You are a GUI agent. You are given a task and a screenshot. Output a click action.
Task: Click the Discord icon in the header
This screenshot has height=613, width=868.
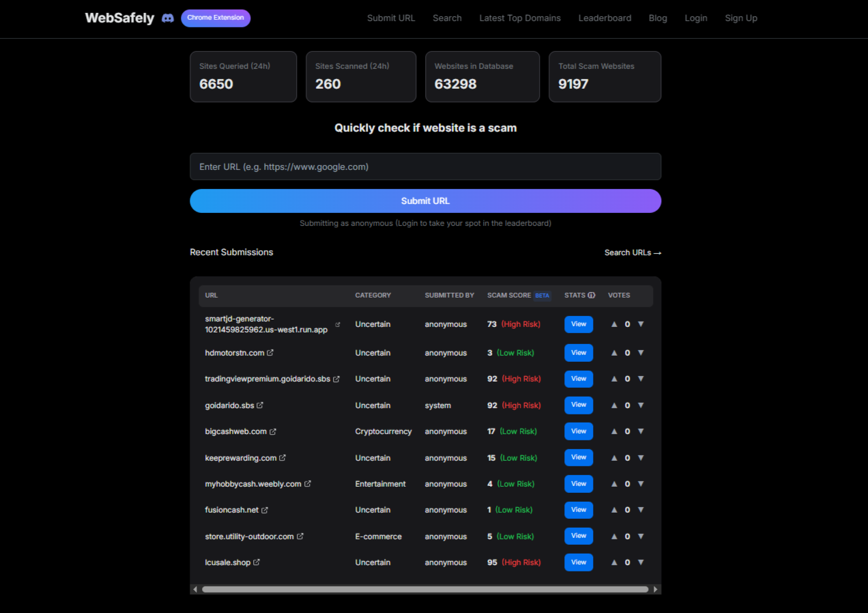tap(167, 18)
